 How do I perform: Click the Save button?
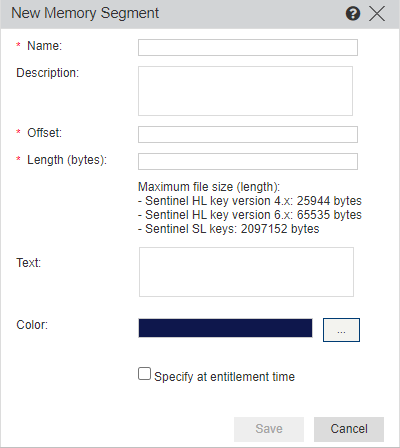pos(269,429)
